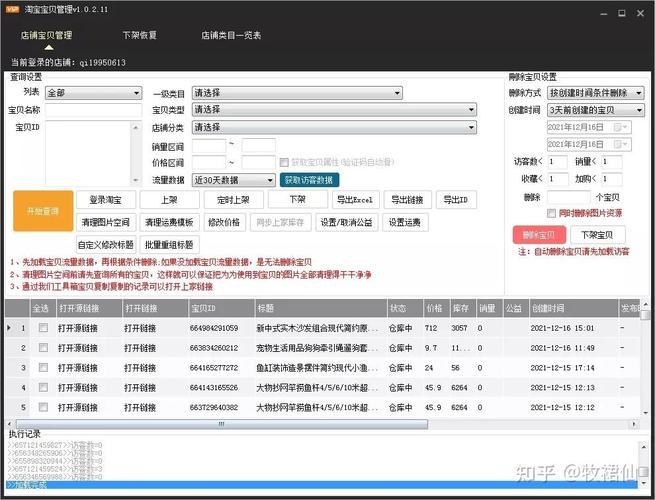Click the VIP logo icon in title bar
This screenshot has height=500, width=655.
pos(13,9)
